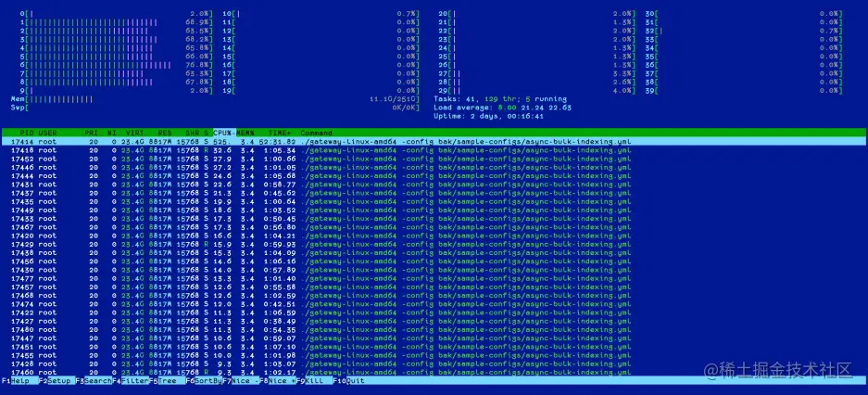
Task: Select process row with PID 17455
Action: click(x=434, y=355)
